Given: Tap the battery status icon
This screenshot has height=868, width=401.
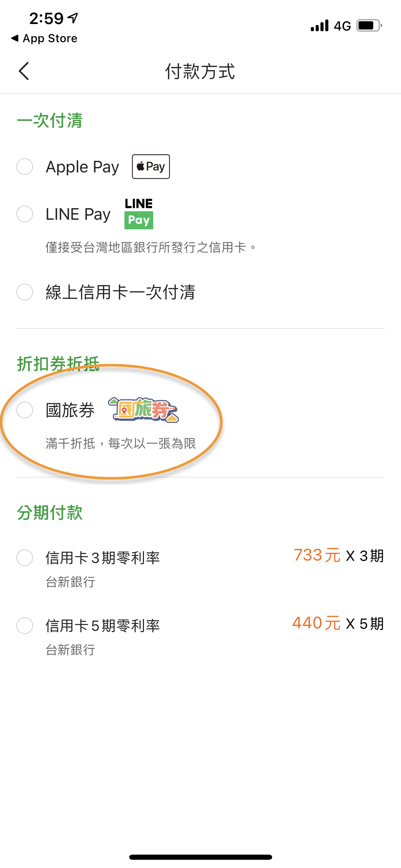Looking at the screenshot, I should pos(369,26).
